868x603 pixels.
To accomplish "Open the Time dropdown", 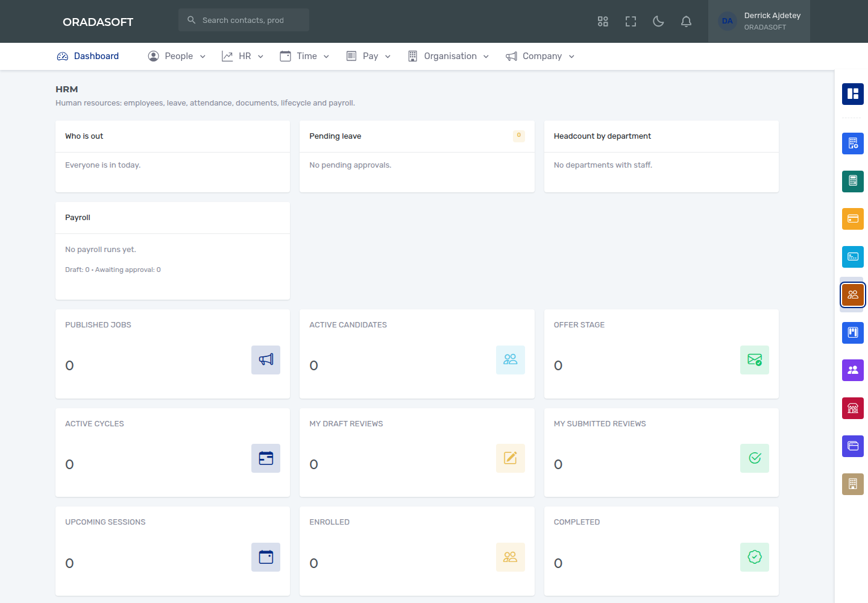I will (x=305, y=56).
